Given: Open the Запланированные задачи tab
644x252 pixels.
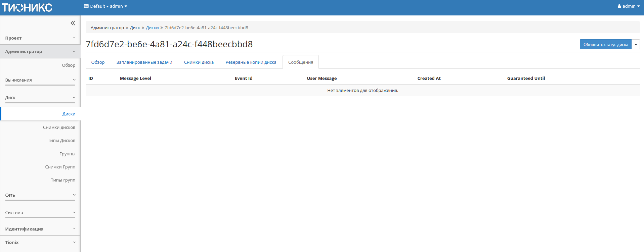Looking at the screenshot, I should [144, 62].
